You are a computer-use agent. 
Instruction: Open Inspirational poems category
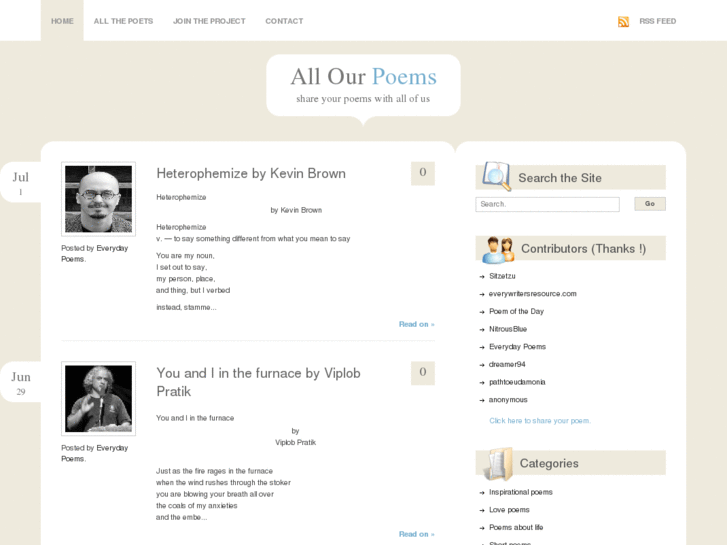tap(521, 492)
